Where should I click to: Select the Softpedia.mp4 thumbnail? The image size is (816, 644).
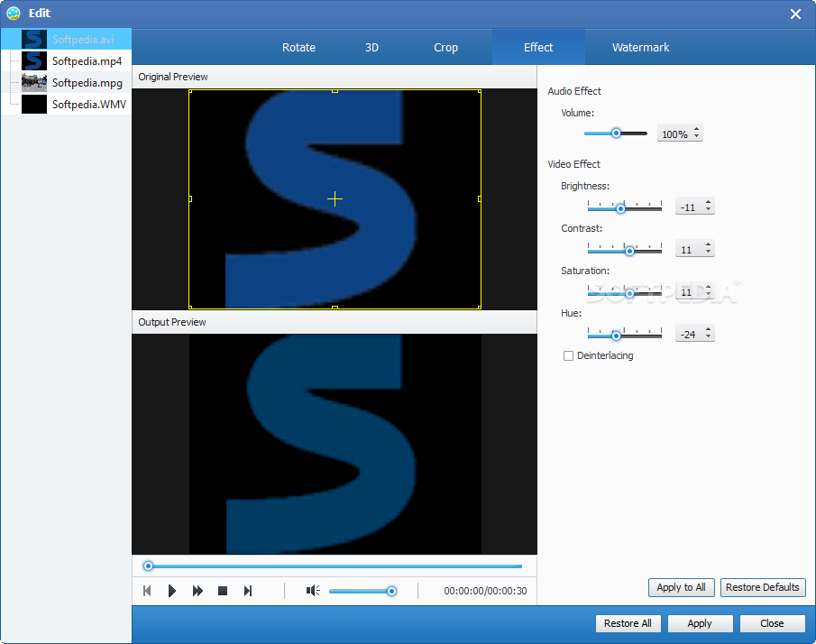pos(34,61)
